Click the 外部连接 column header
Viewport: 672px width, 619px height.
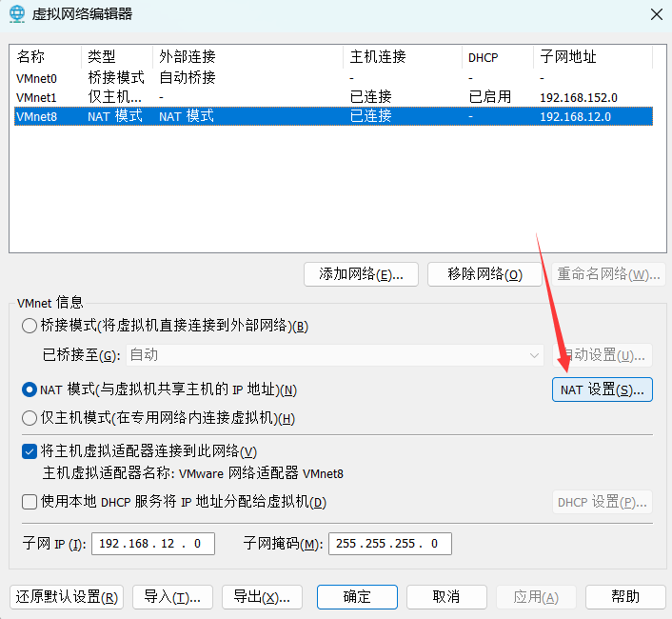point(247,56)
